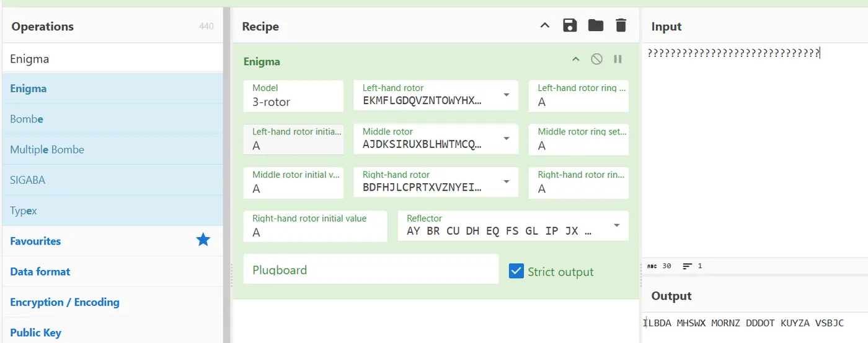This screenshot has height=343, width=868.
Task: Save the recipe with the floppy disk icon
Action: coord(570,25)
